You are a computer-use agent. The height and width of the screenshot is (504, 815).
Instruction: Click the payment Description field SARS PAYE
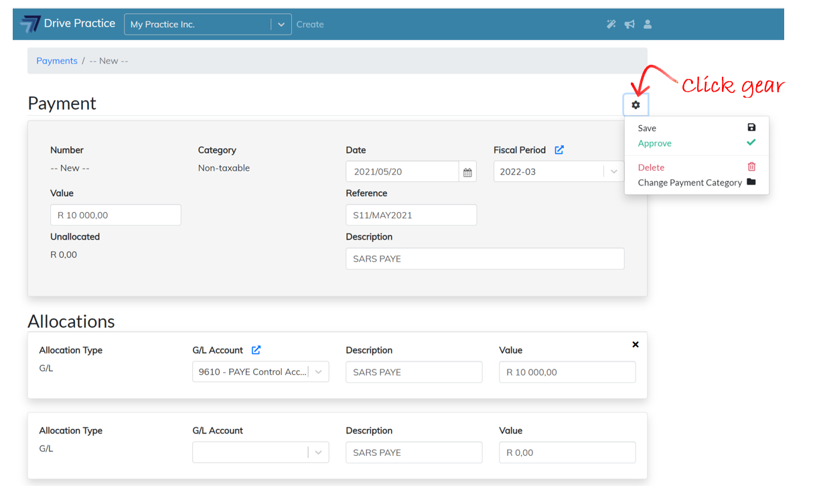(x=485, y=259)
